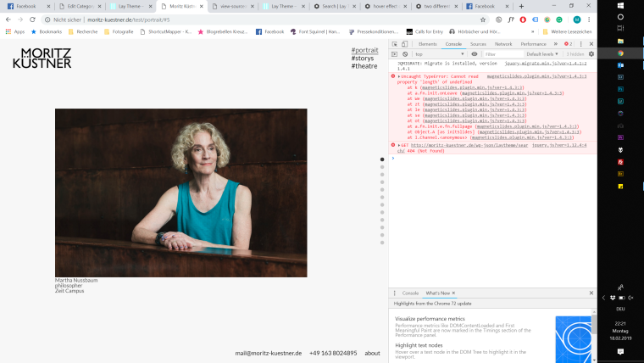Close the DevTools panel
The height and width of the screenshot is (363, 644).
pyautogui.click(x=591, y=43)
